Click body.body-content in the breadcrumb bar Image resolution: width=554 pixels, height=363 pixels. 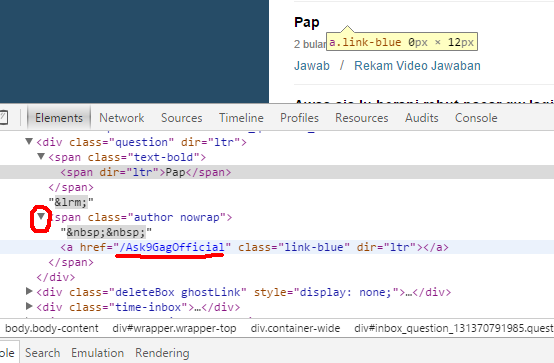[52, 328]
